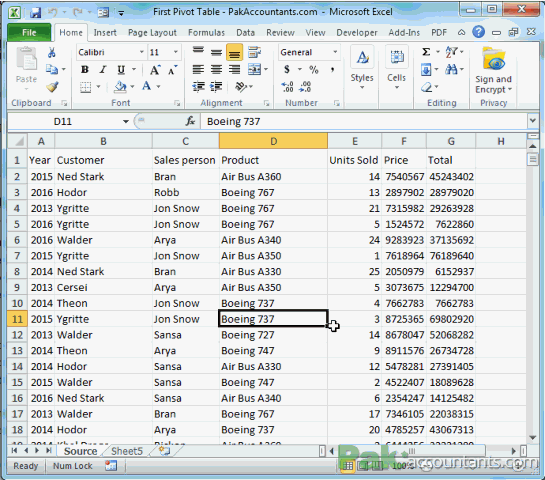This screenshot has width=545, height=480.
Task: Switch to Insert ribbon tab
Action: (105, 33)
